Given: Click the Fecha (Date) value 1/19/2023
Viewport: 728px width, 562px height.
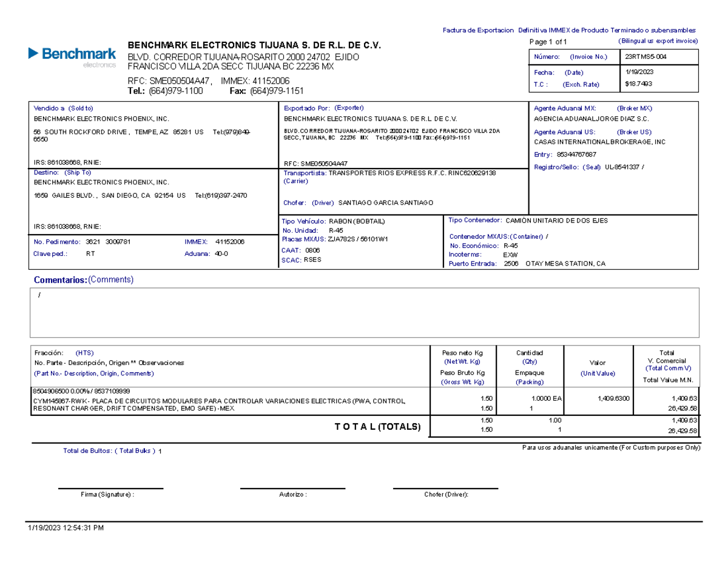Looking at the screenshot, I should point(635,72).
